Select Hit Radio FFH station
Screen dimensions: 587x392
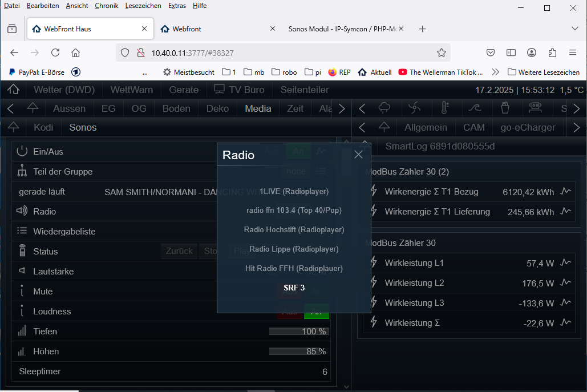point(294,268)
